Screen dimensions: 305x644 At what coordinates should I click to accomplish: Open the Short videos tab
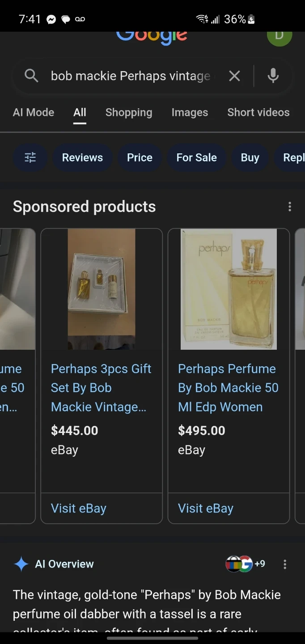click(x=258, y=112)
